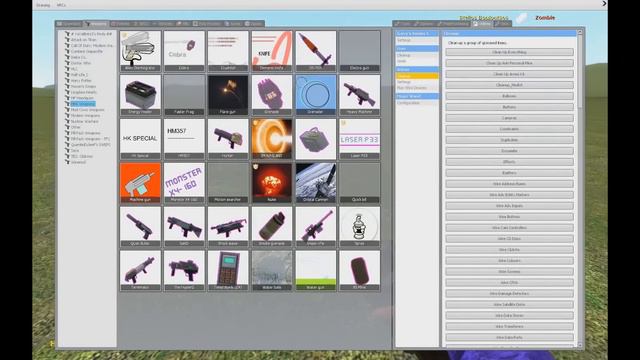Select the Other weapon category

point(76,127)
